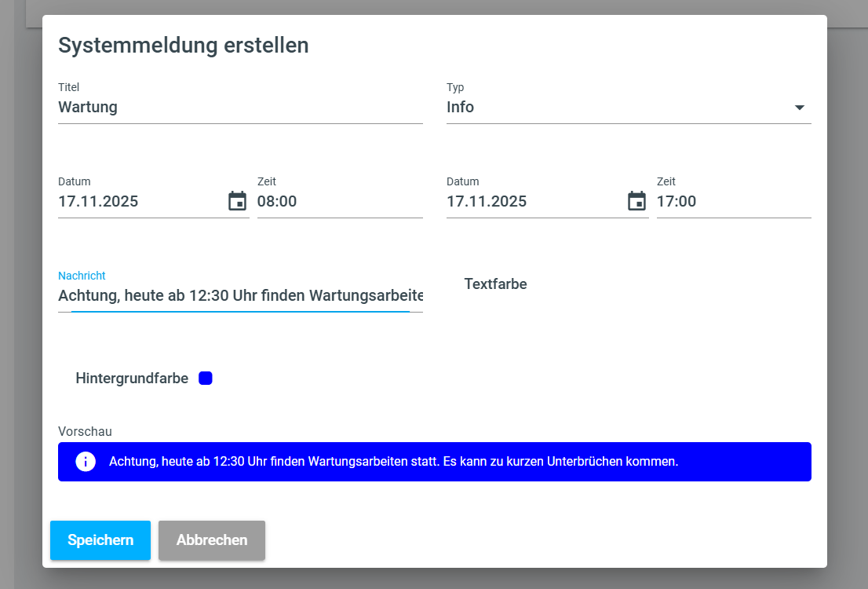Open the blue Hintergrundfarbe color swatch

pos(206,379)
